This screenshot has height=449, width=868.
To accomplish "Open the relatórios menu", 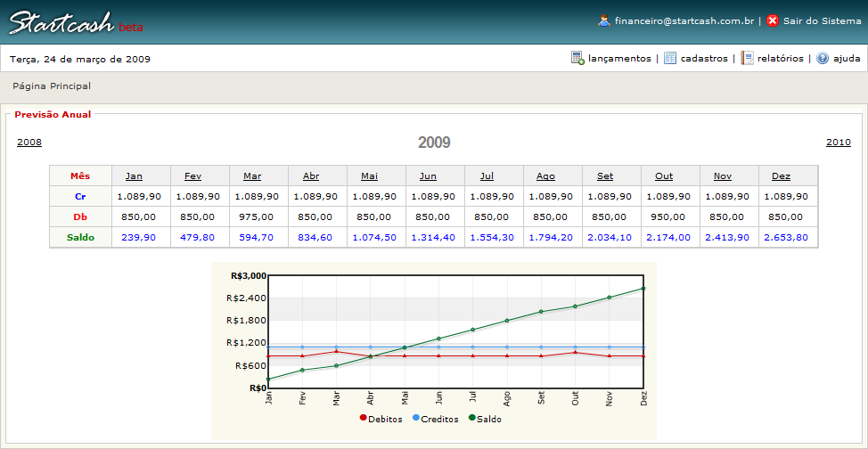I will click(x=781, y=59).
